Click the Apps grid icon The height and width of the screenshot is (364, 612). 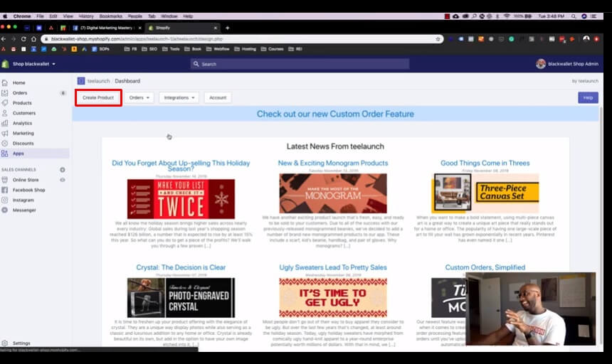pos(5,154)
